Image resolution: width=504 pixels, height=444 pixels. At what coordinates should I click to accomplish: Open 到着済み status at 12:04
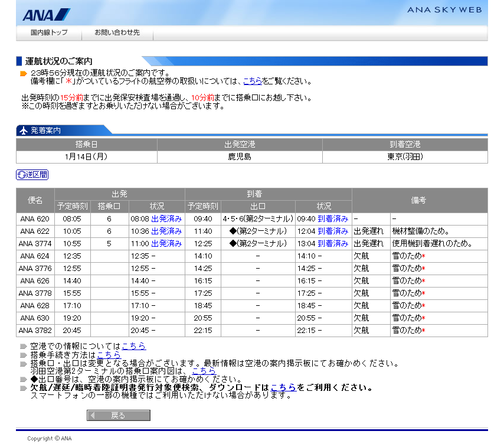[x=333, y=231]
